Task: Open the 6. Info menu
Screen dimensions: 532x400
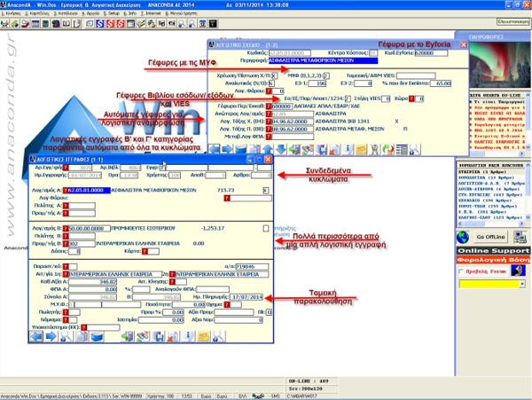Action: [130, 13]
